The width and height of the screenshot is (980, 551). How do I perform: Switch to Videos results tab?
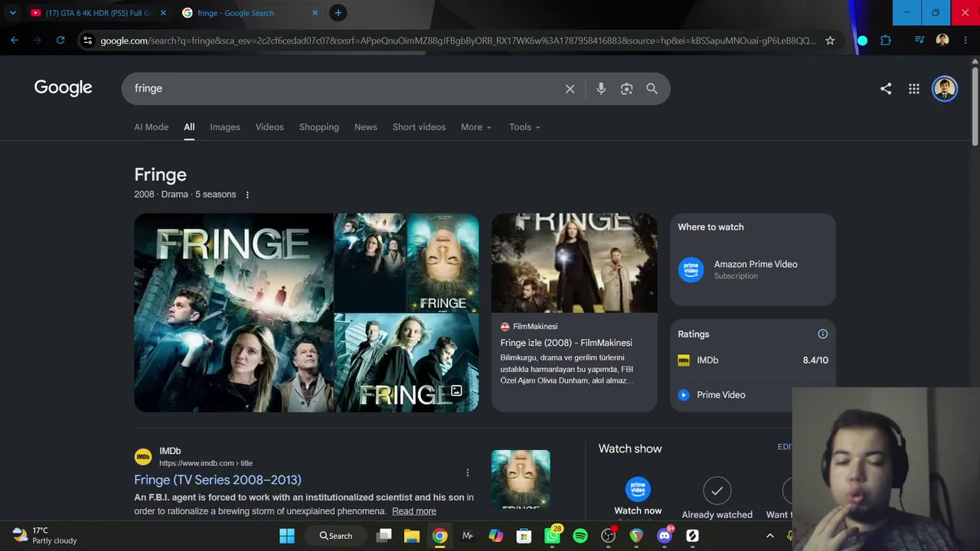pyautogui.click(x=269, y=127)
